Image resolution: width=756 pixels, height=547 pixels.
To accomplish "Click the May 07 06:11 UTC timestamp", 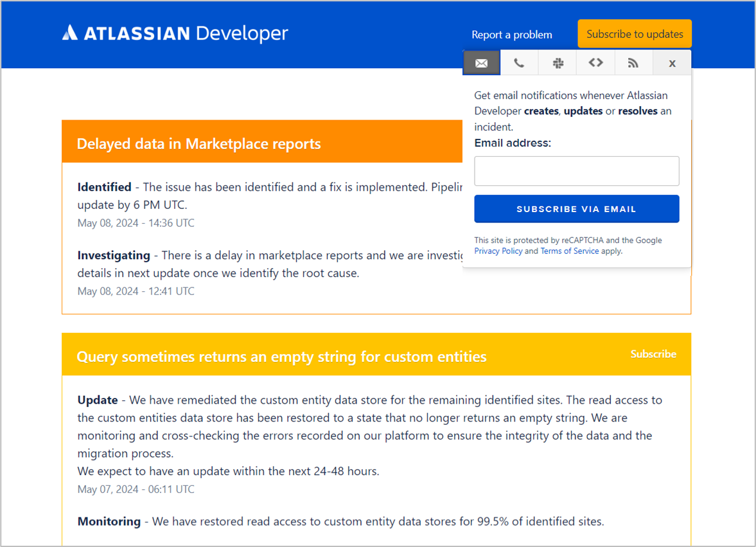I will [x=136, y=489].
